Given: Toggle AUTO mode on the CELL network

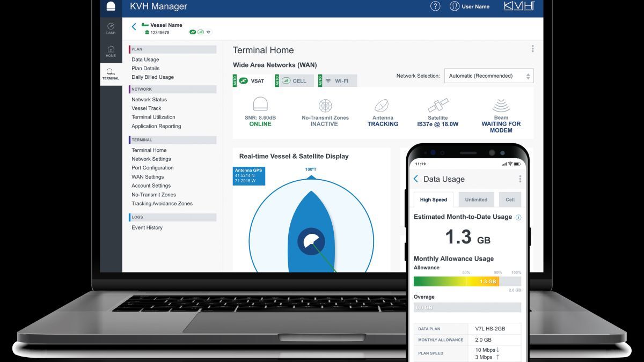Looking at the screenshot, I should [278, 80].
